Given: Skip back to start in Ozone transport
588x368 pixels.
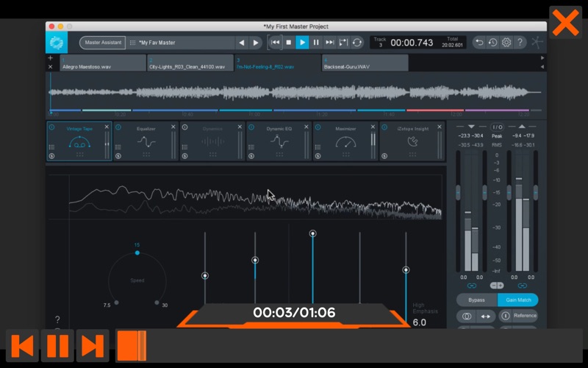Looking at the screenshot, I should (x=275, y=43).
